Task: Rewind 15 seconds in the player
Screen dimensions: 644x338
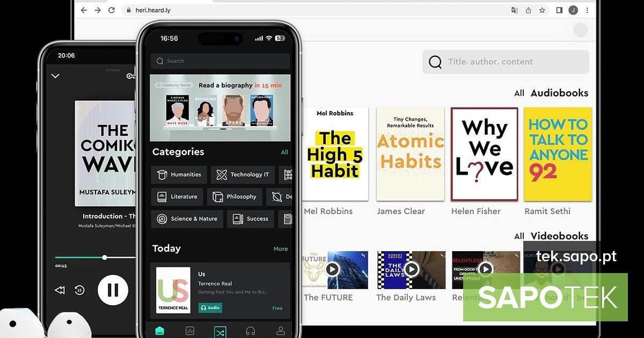Action: [79, 290]
